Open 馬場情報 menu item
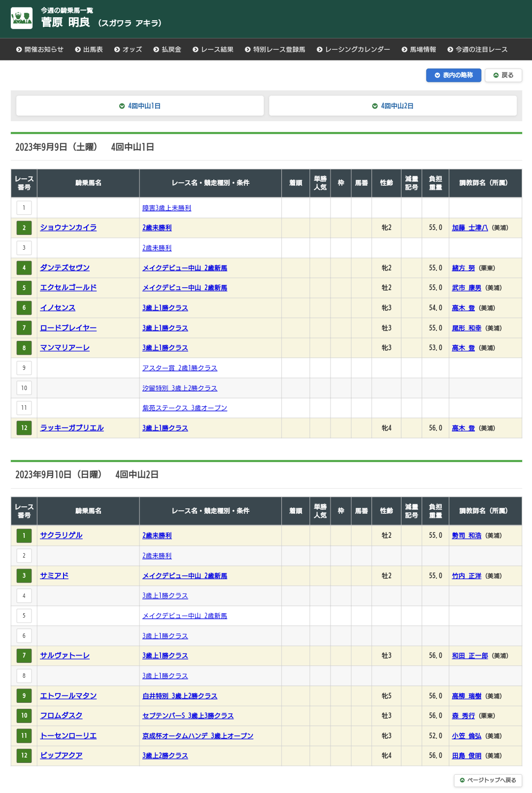 click(419, 49)
